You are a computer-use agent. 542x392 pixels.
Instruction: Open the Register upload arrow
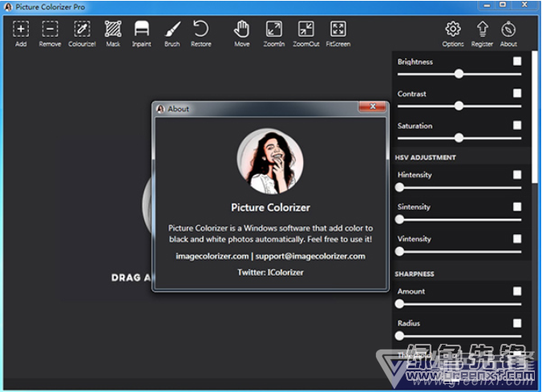click(x=482, y=34)
